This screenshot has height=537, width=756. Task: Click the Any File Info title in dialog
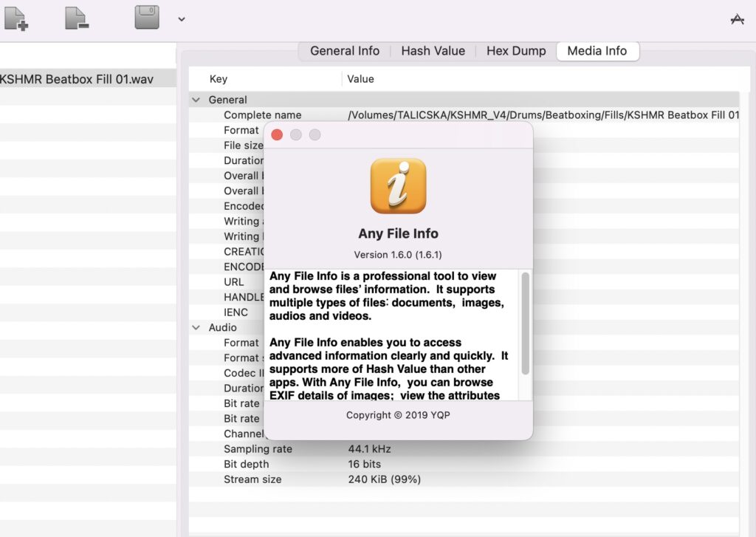[x=398, y=233]
